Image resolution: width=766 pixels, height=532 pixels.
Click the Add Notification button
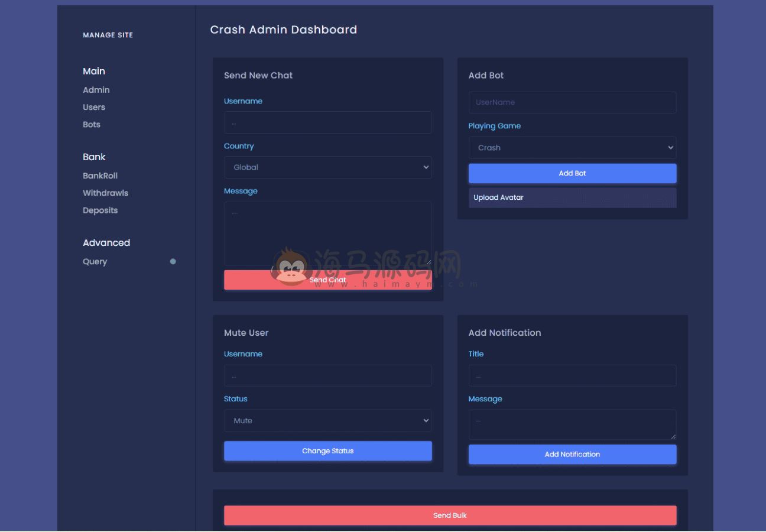(572, 454)
